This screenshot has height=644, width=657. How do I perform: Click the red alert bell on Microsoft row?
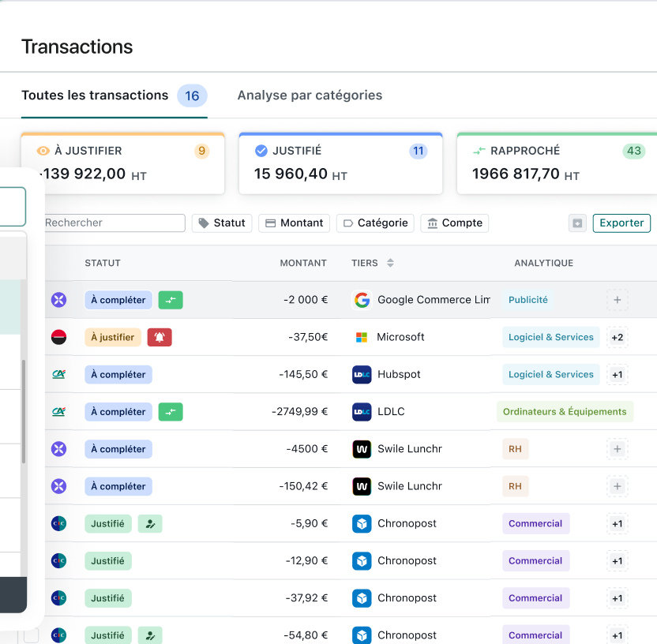click(160, 337)
